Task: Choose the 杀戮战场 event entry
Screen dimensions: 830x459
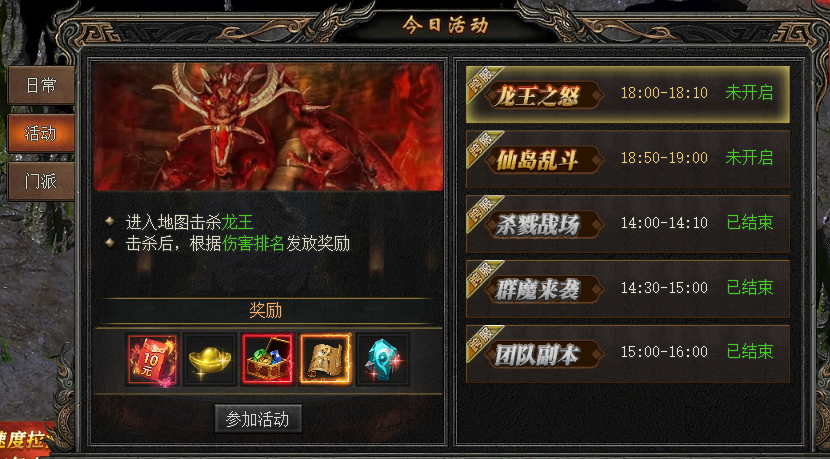Action: pyautogui.click(x=628, y=224)
